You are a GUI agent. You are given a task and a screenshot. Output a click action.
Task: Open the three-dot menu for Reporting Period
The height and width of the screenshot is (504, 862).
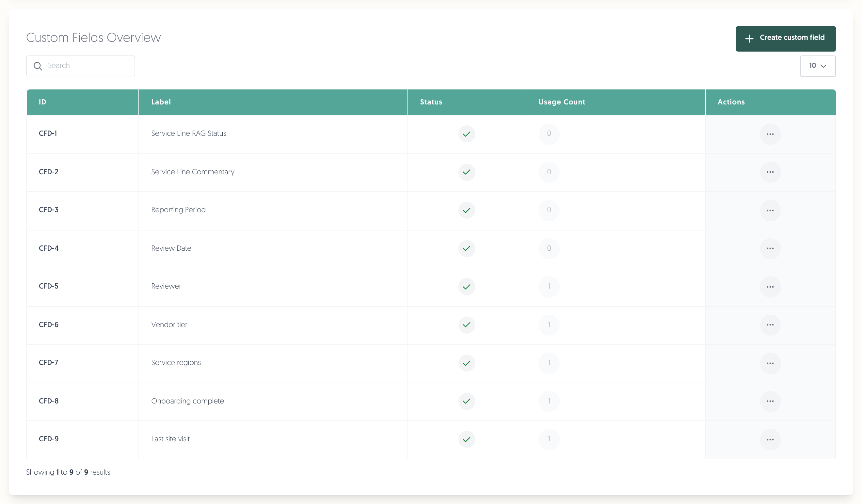tap(770, 210)
